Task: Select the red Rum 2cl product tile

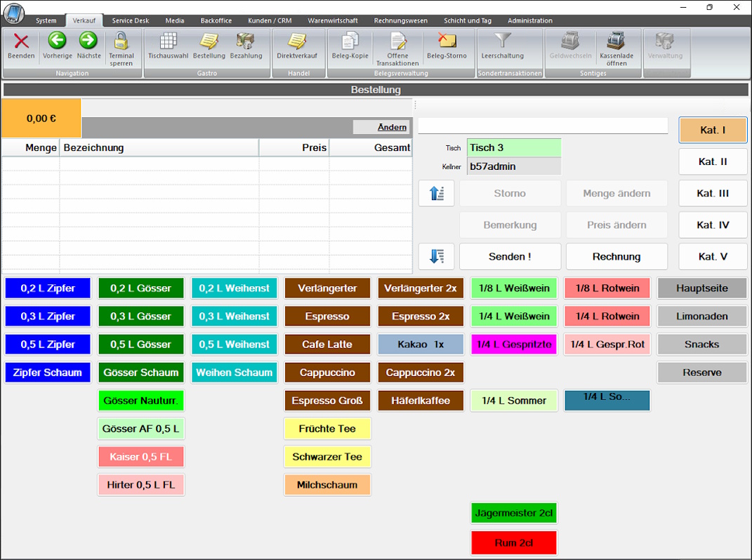Action: (514, 543)
